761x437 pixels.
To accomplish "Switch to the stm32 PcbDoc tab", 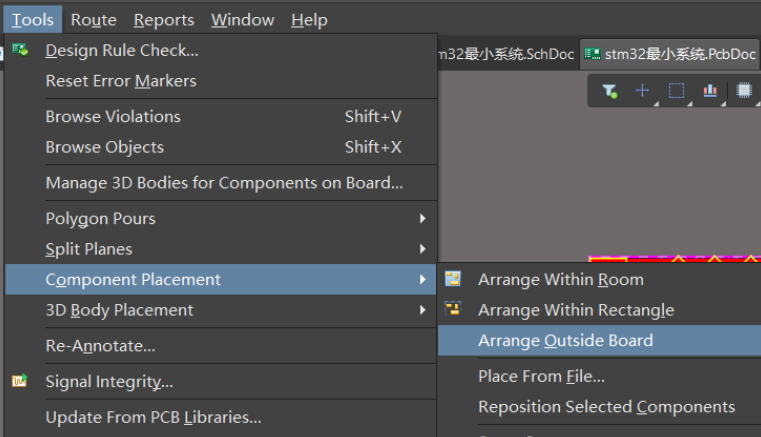I will (671, 54).
